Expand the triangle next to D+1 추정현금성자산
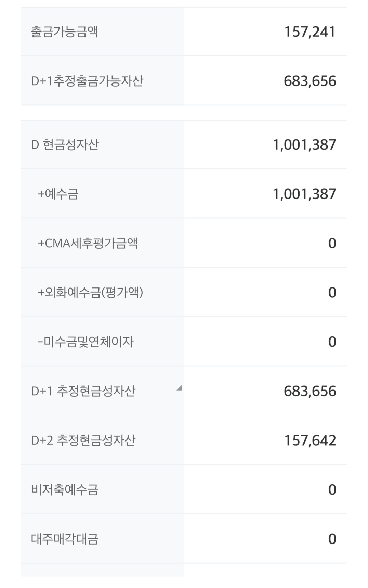368x588 pixels. click(179, 388)
